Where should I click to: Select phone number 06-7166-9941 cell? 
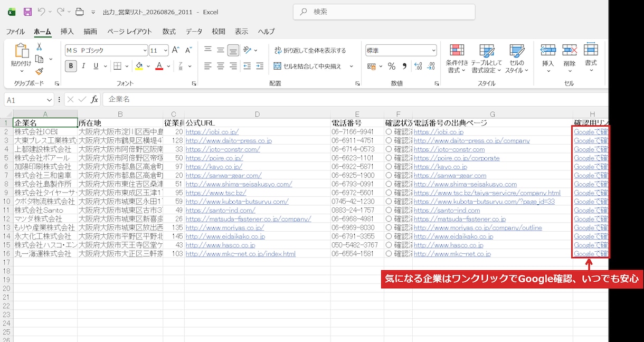pos(357,132)
